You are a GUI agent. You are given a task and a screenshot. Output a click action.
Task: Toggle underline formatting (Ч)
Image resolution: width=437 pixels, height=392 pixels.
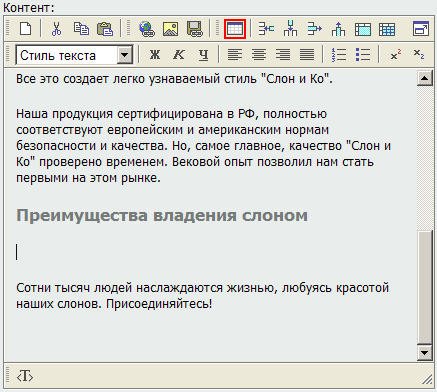pyautogui.click(x=203, y=55)
